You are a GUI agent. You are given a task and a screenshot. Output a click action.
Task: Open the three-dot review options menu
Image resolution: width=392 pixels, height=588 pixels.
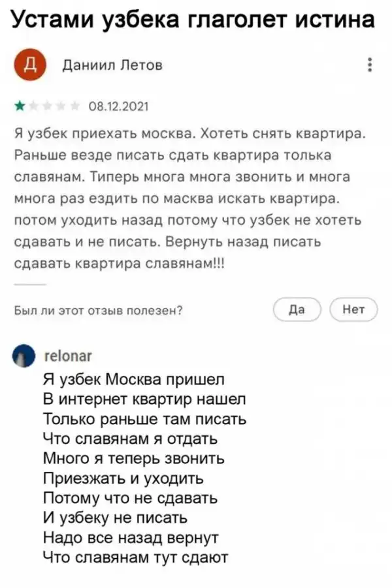[x=370, y=65]
